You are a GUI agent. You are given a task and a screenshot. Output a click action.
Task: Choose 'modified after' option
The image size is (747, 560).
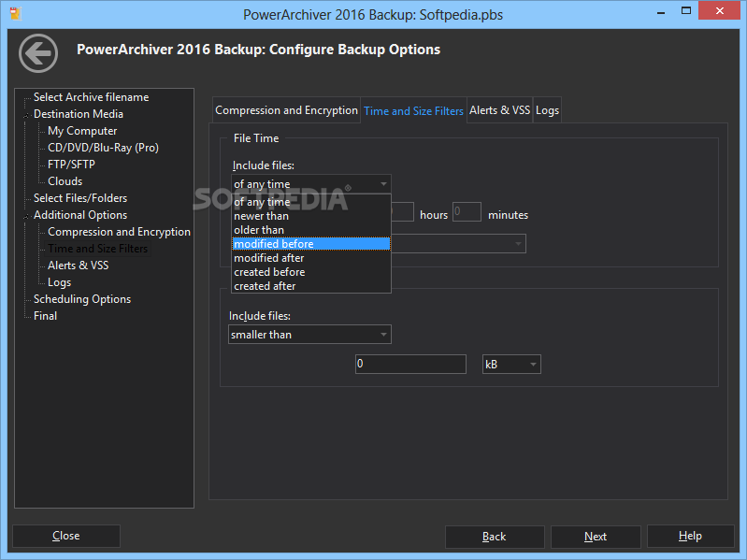coord(311,258)
